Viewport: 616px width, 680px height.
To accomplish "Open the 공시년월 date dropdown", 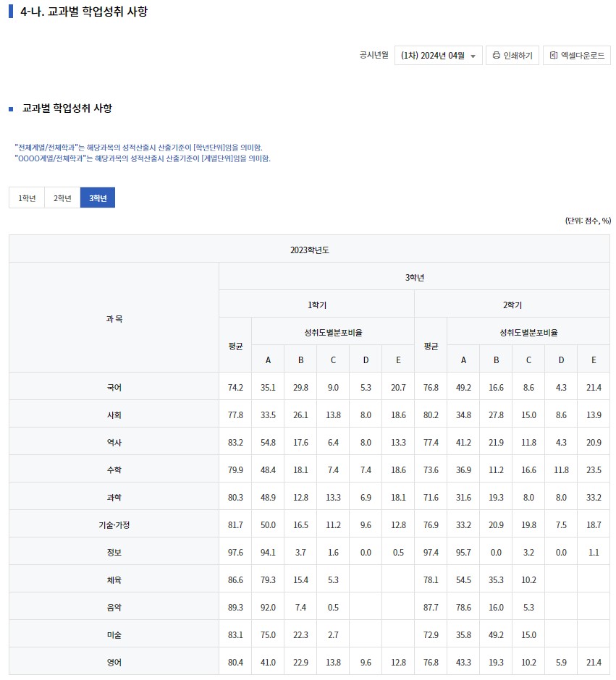I will click(x=437, y=55).
